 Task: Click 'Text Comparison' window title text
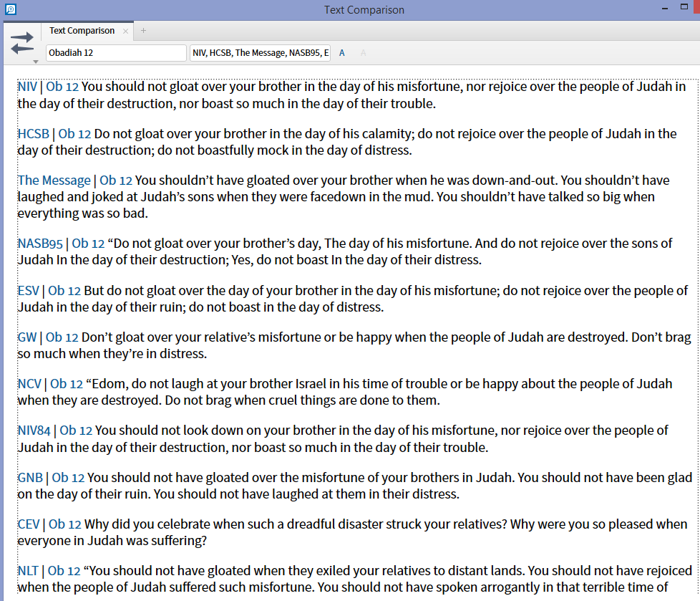point(364,10)
